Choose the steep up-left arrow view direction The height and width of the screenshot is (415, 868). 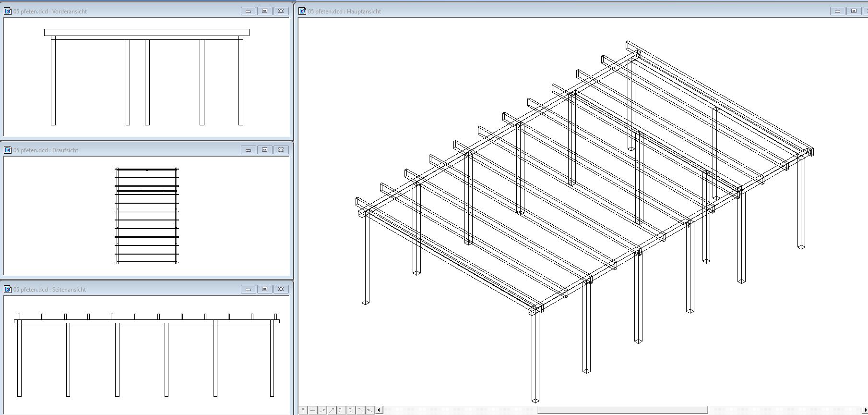point(350,410)
